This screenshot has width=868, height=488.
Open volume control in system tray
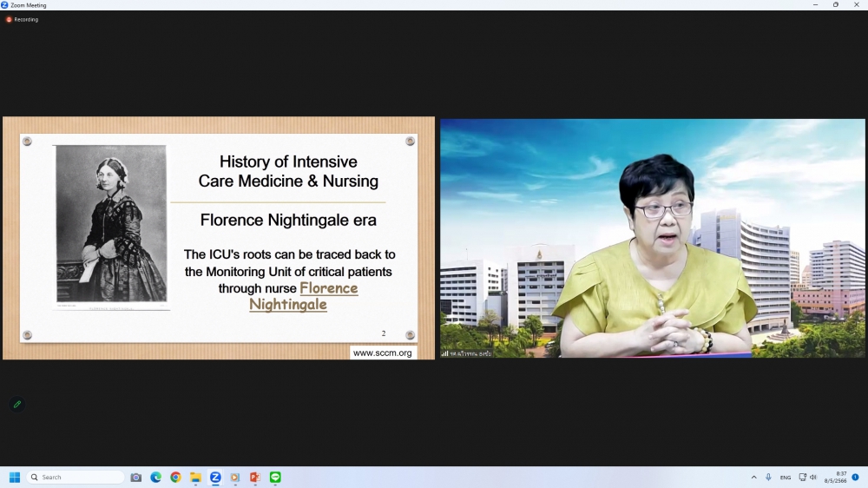[813, 478]
